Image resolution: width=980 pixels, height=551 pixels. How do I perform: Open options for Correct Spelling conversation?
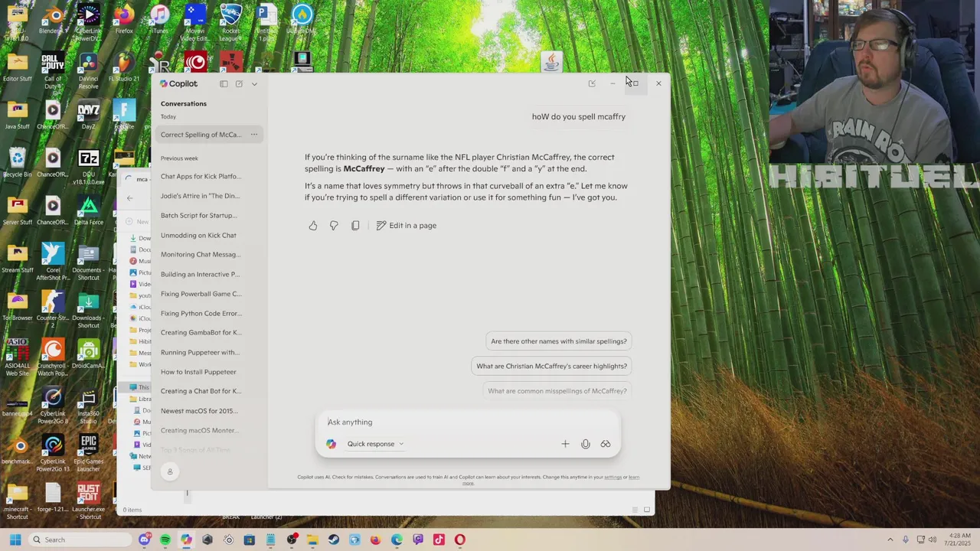(254, 135)
